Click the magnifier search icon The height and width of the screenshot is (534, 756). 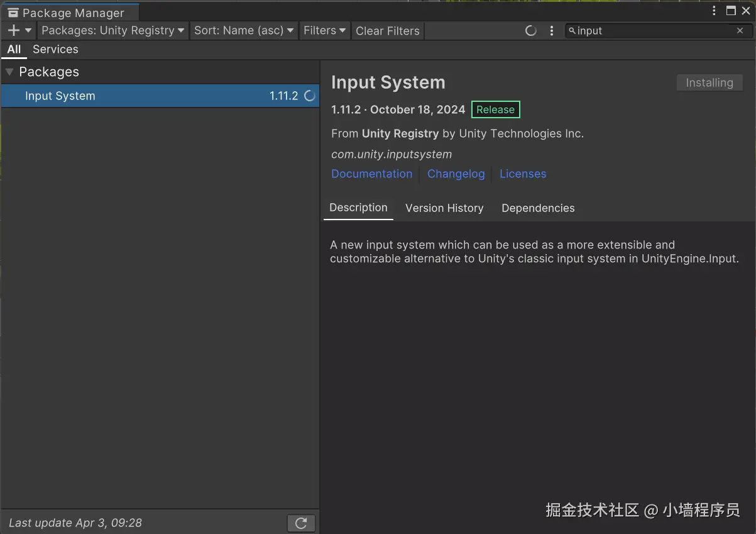click(572, 30)
